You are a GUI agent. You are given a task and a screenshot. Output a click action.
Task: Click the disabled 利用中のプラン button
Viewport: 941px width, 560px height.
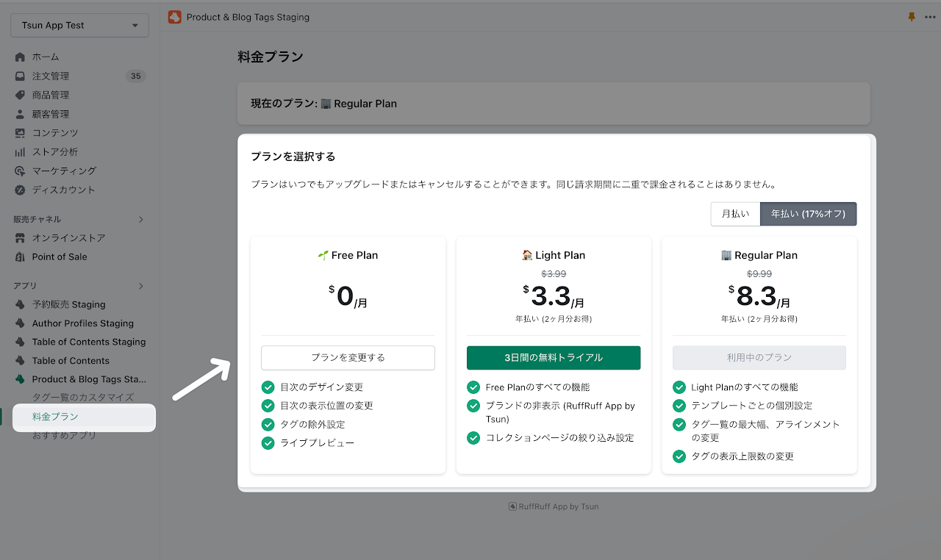click(x=759, y=358)
